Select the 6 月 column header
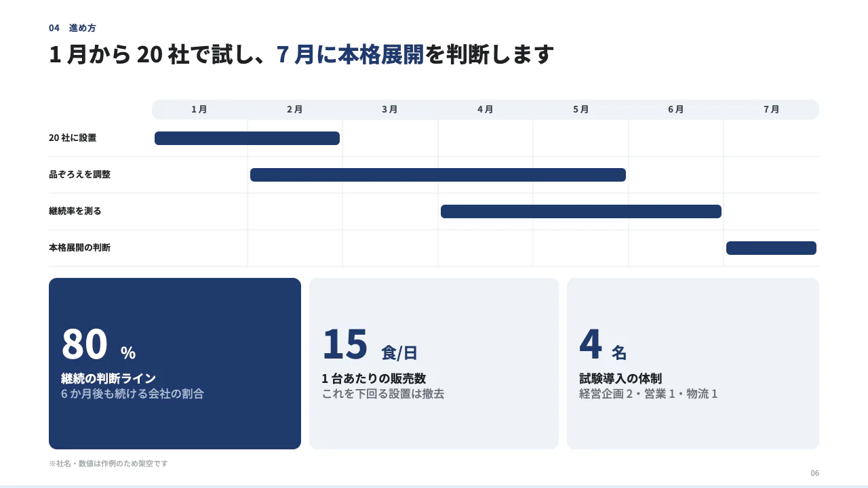The image size is (868, 488). tap(676, 109)
